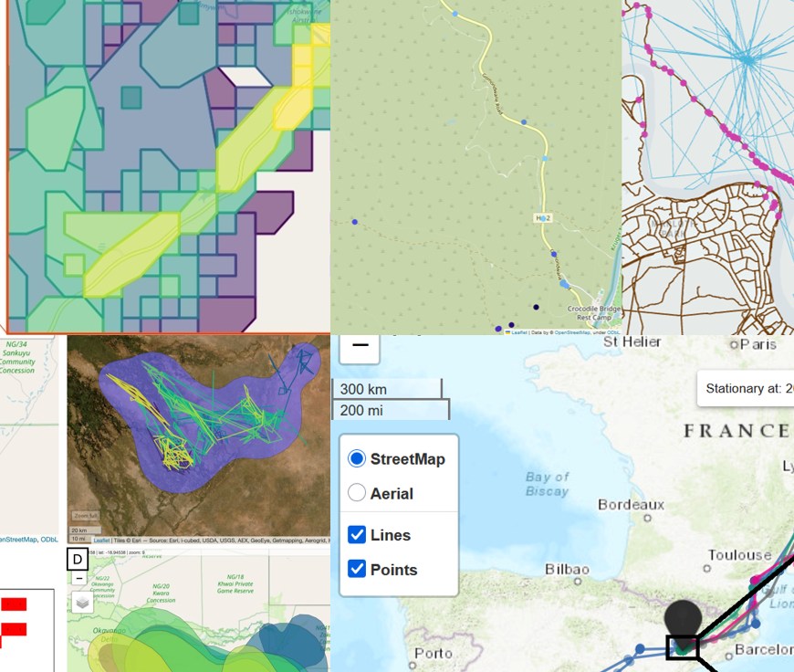Select the StreetMap basemap radio button

point(357,458)
